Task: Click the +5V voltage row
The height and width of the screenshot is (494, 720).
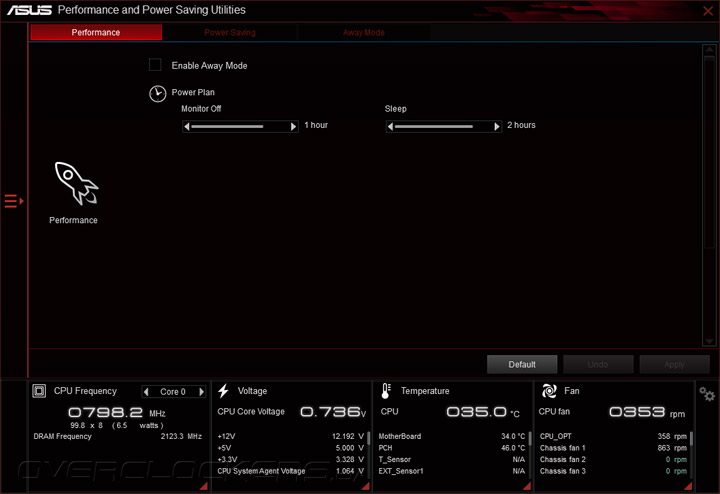Action: [x=291, y=448]
